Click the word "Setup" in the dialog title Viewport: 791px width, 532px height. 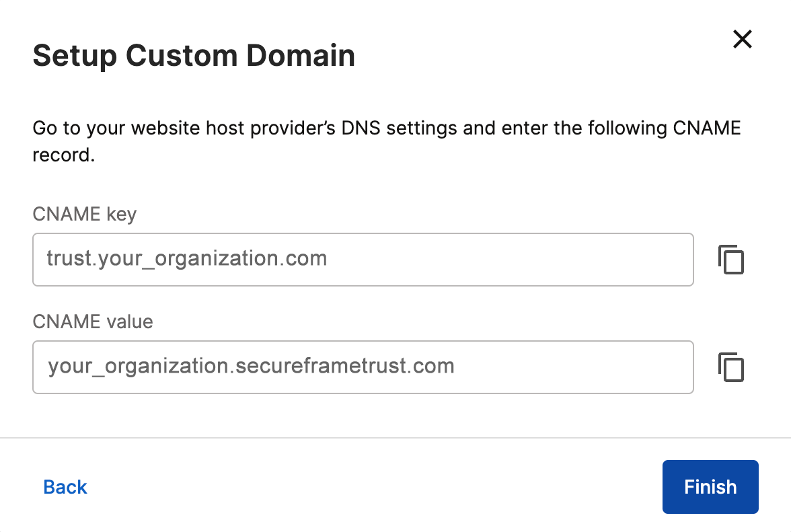[x=75, y=56]
